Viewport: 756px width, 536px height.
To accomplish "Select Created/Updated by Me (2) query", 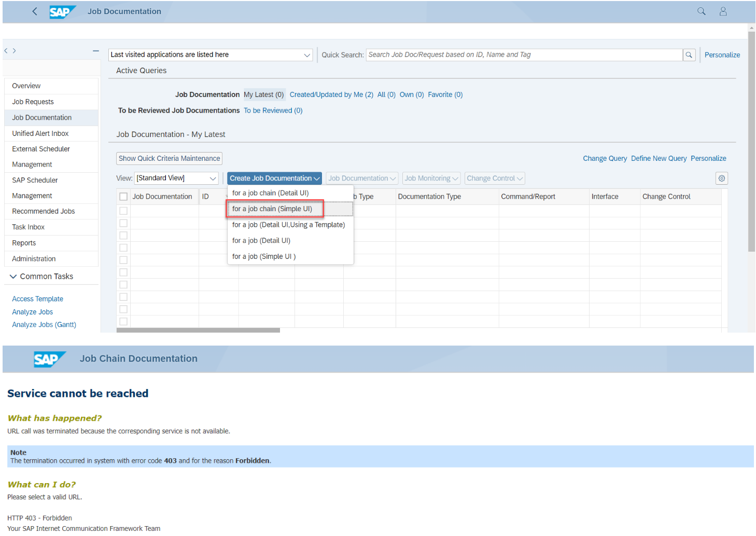I will [331, 95].
